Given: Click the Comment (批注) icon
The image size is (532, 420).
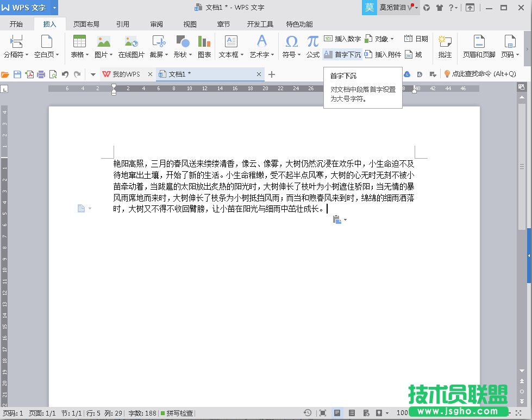Looking at the screenshot, I should (445, 42).
